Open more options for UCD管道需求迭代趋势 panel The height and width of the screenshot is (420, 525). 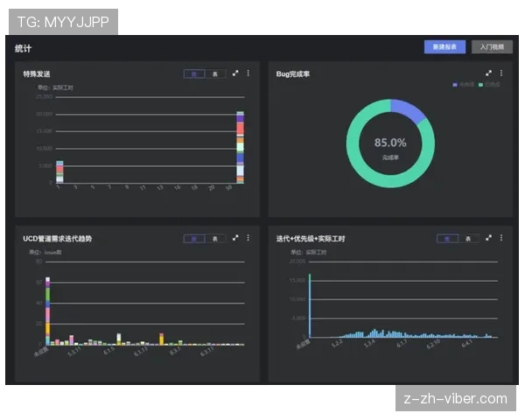pos(248,238)
